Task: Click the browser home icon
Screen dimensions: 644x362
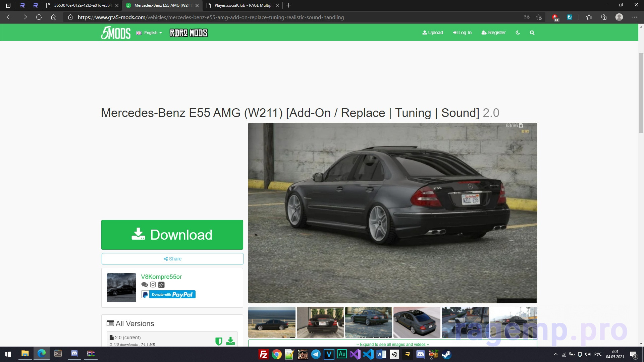Action: (54, 17)
